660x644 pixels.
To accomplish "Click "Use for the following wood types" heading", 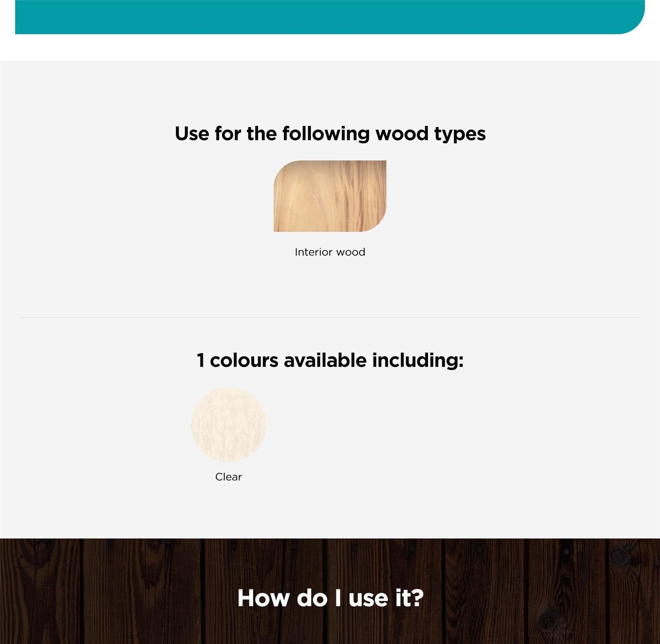I will (x=330, y=134).
